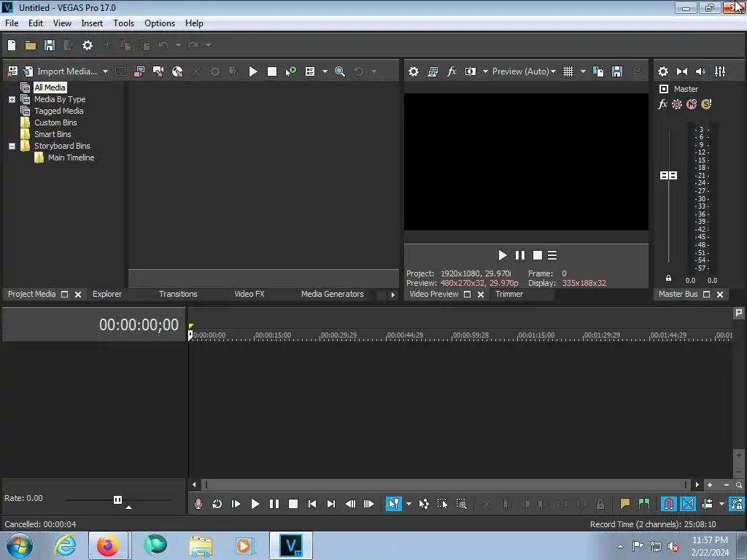The image size is (747, 560).
Task: Select the Smart Bins folder
Action: pos(53,134)
